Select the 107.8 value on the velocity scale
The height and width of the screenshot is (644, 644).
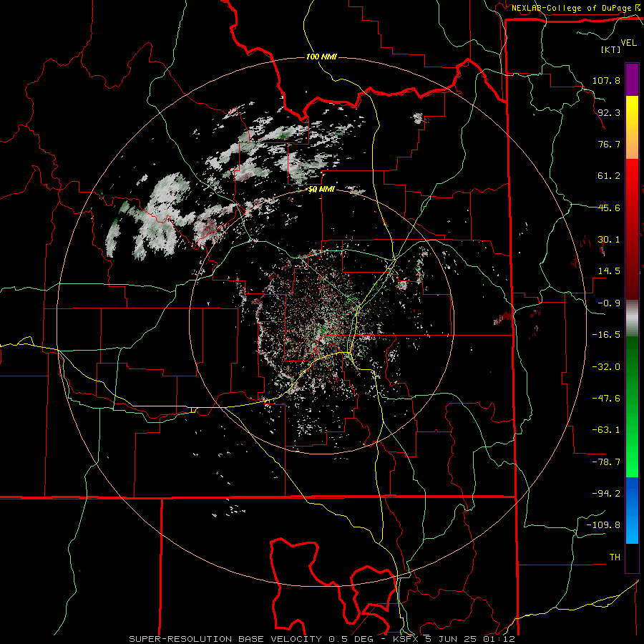tap(606, 80)
